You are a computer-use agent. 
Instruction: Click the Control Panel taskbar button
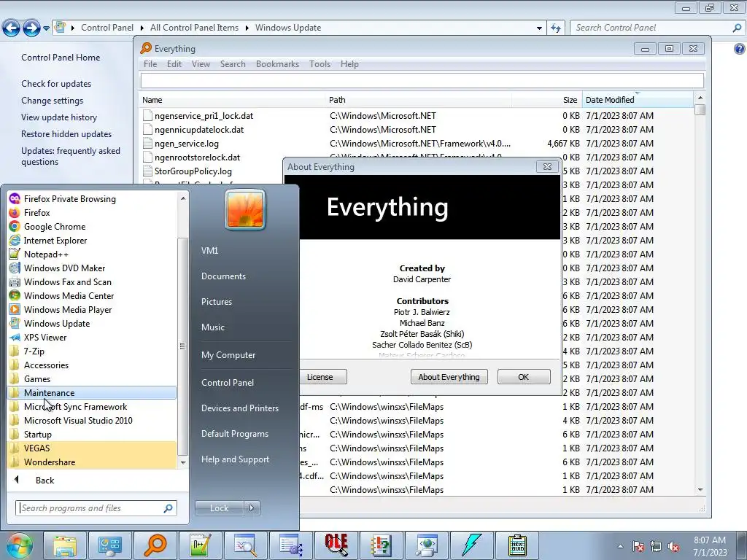pos(110,545)
